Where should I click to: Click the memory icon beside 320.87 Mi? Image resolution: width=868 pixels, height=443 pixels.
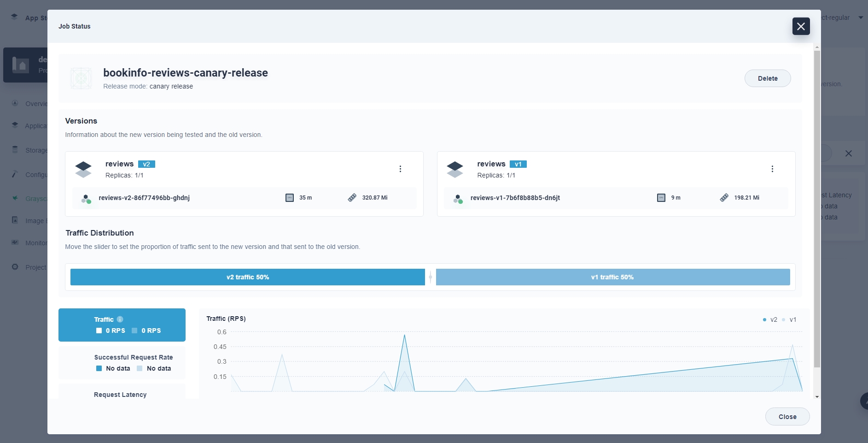352,198
